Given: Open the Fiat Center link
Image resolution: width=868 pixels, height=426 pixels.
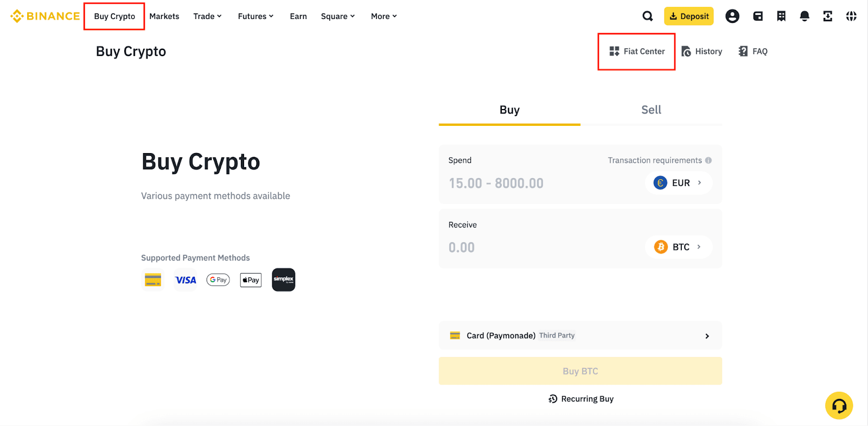Looking at the screenshot, I should click(637, 52).
